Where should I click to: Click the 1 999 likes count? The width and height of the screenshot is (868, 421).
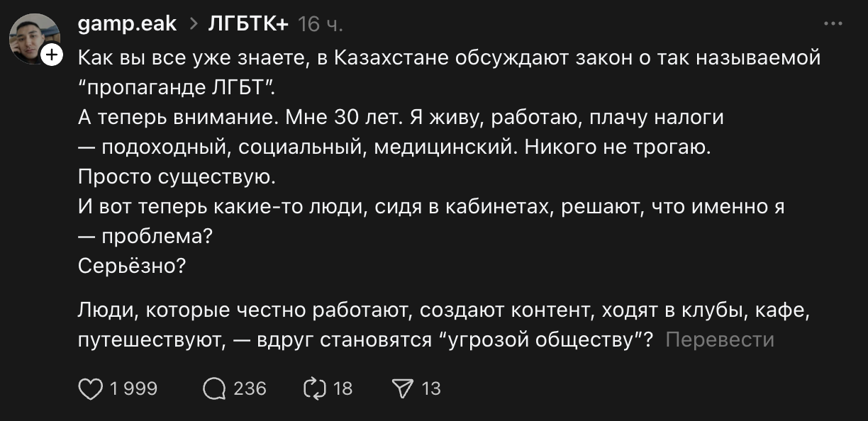pos(133,388)
